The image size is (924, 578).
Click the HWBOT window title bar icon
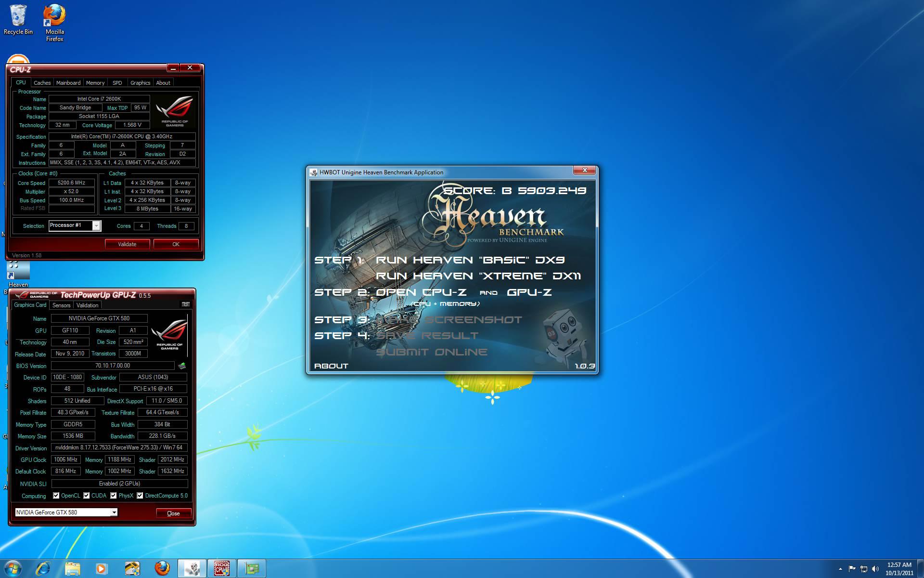314,172
